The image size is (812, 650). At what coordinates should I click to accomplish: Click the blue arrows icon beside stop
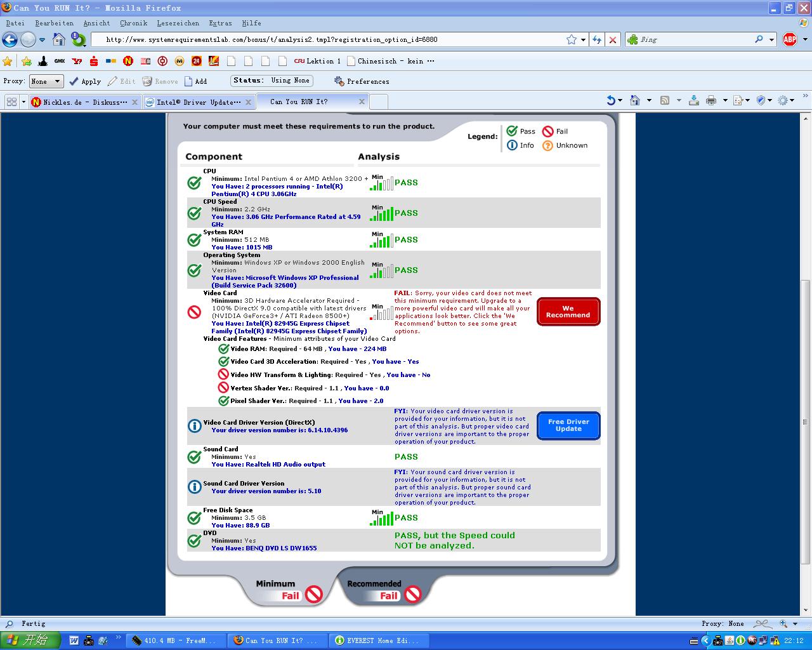(596, 39)
